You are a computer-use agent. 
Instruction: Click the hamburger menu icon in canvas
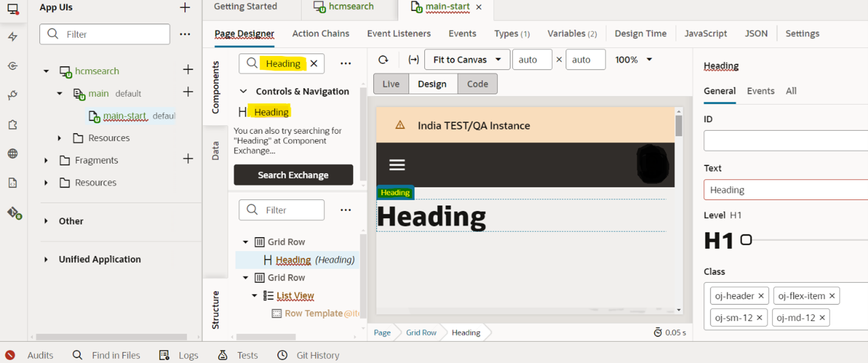click(397, 165)
